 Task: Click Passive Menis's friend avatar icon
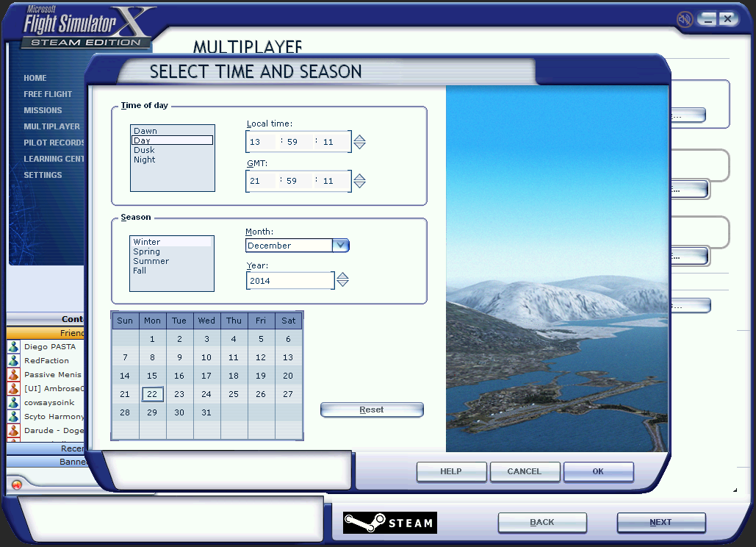13,375
